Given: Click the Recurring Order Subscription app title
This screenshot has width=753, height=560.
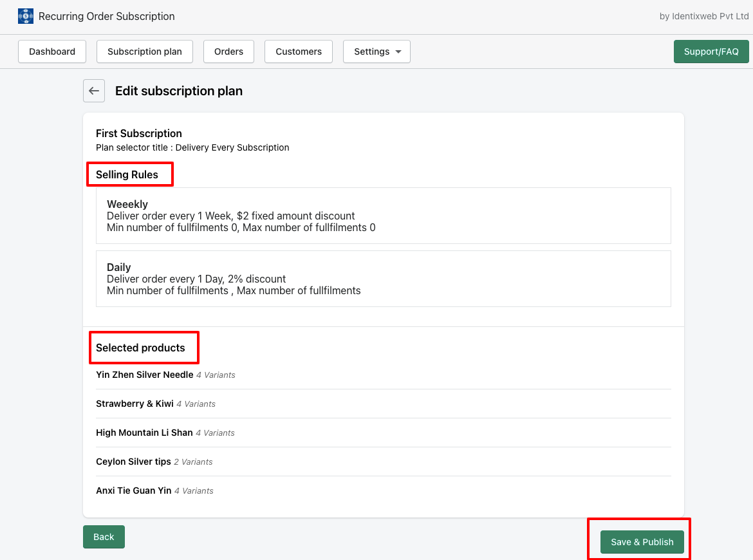Looking at the screenshot, I should 107,16.
